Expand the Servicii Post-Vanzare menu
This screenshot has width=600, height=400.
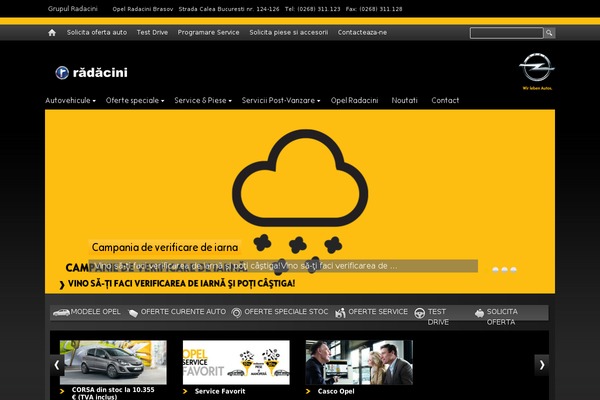tap(281, 100)
